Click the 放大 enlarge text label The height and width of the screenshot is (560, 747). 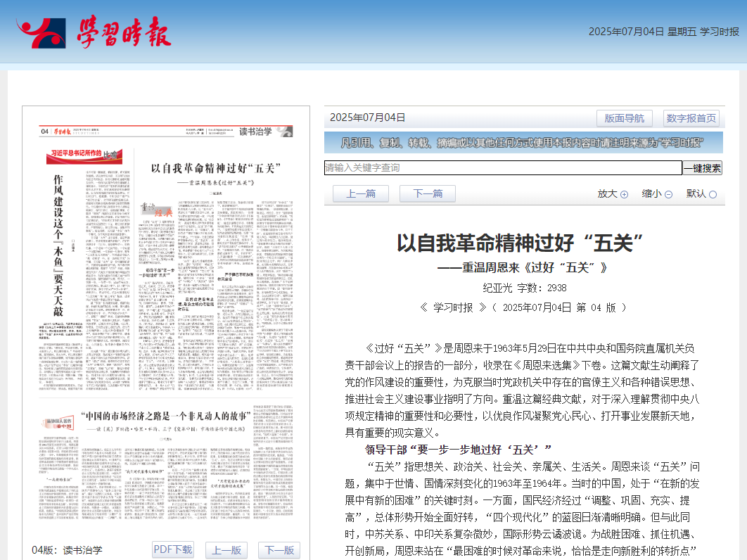(608, 193)
